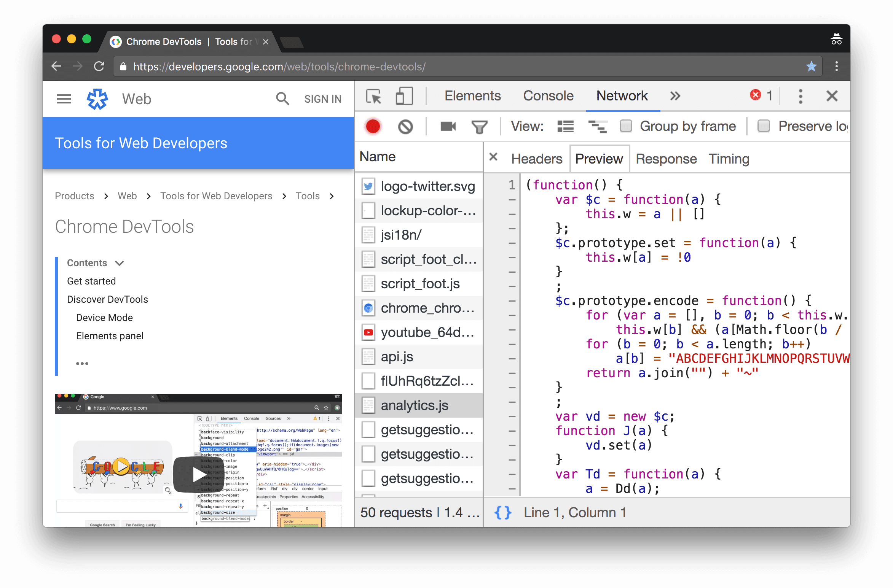Click the record/stop network requests button
The height and width of the screenshot is (588, 893).
coord(372,126)
